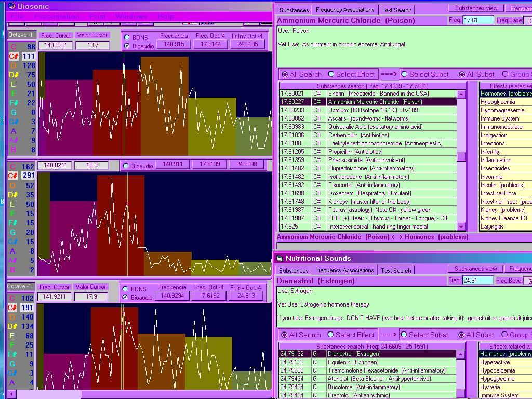The width and height of the screenshot is (532, 399).
Task: Click the up arrow of Endrin substances list scrollbar
Action: (x=460, y=94)
